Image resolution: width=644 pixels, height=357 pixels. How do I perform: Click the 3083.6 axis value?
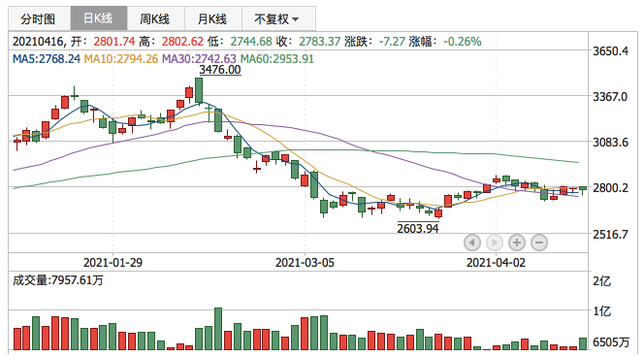tap(610, 143)
